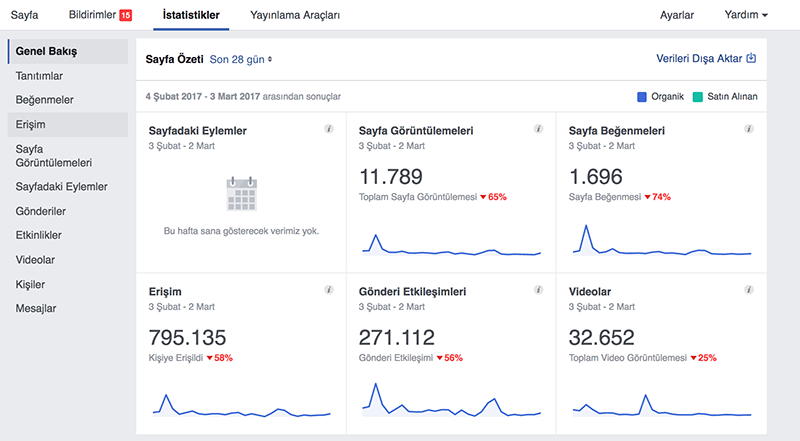Image resolution: width=800 pixels, height=441 pixels.
Task: Toggle the green Satın Alınan legend swatch
Action: (697, 97)
